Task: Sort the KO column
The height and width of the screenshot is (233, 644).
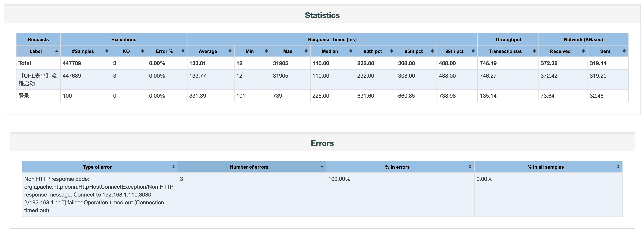Action: coord(129,51)
